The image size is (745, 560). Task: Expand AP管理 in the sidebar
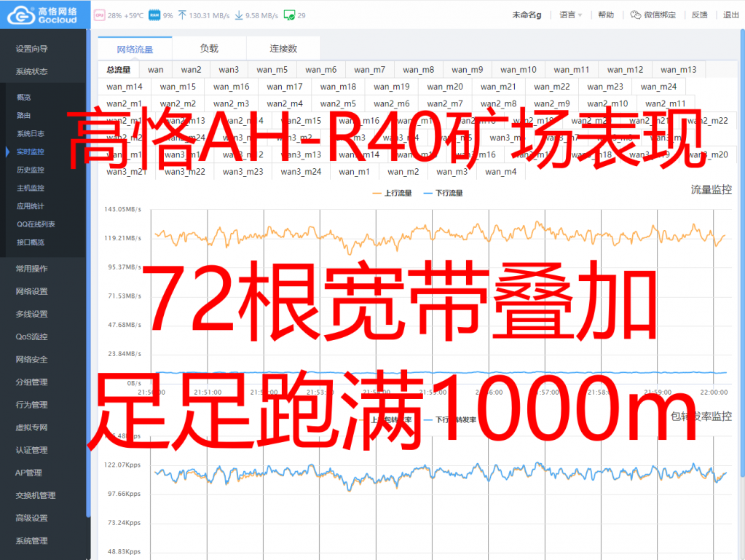coord(28,473)
